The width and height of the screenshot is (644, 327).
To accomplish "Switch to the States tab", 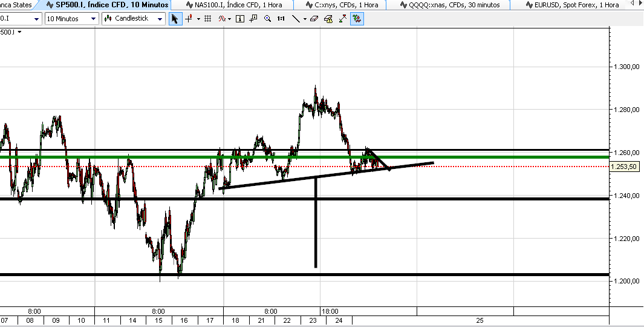I will pyautogui.click(x=16, y=5).
